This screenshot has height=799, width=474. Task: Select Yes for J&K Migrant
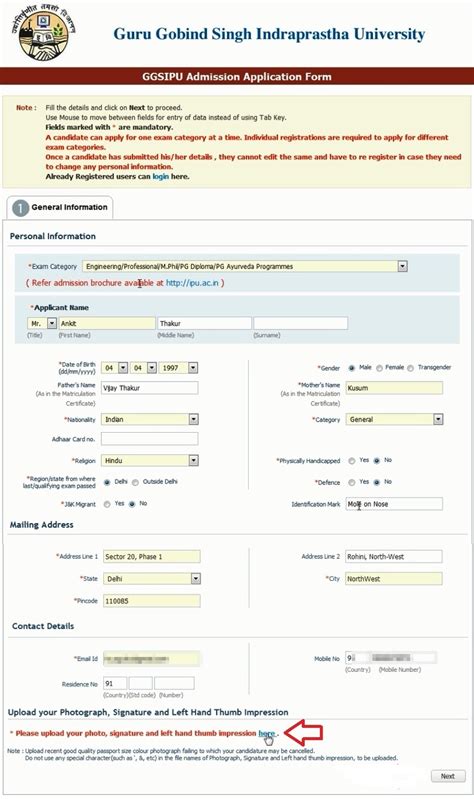107,504
